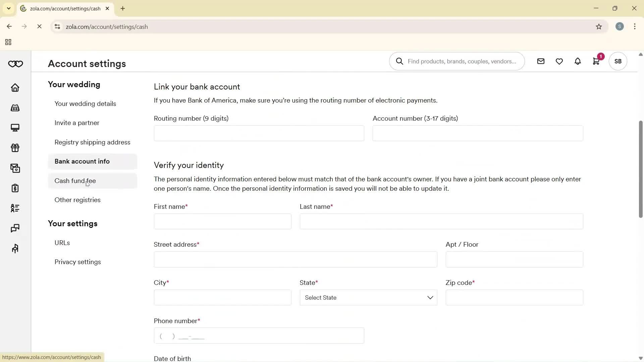Expand the Select State dropdown
The width and height of the screenshot is (644, 362).
point(368,298)
